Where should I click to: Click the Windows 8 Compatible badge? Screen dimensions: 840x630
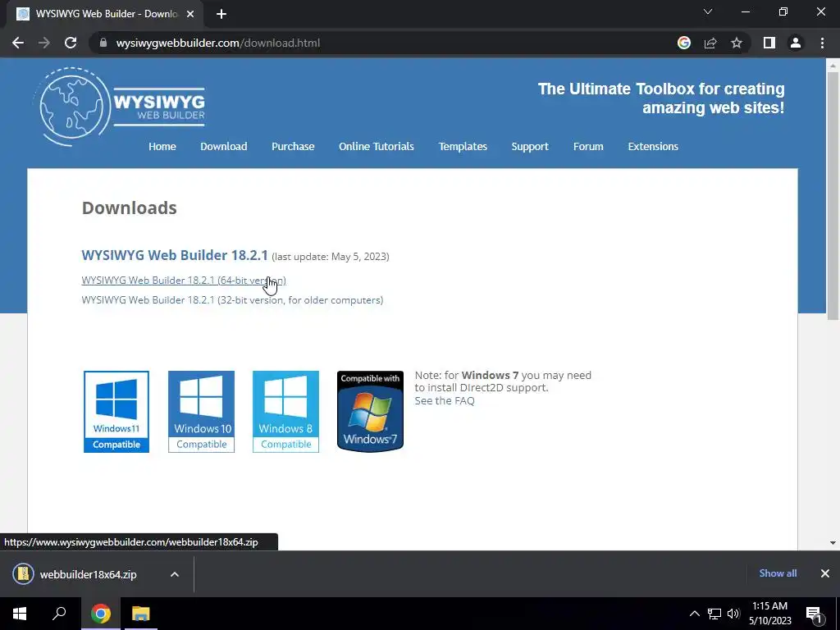(x=285, y=412)
